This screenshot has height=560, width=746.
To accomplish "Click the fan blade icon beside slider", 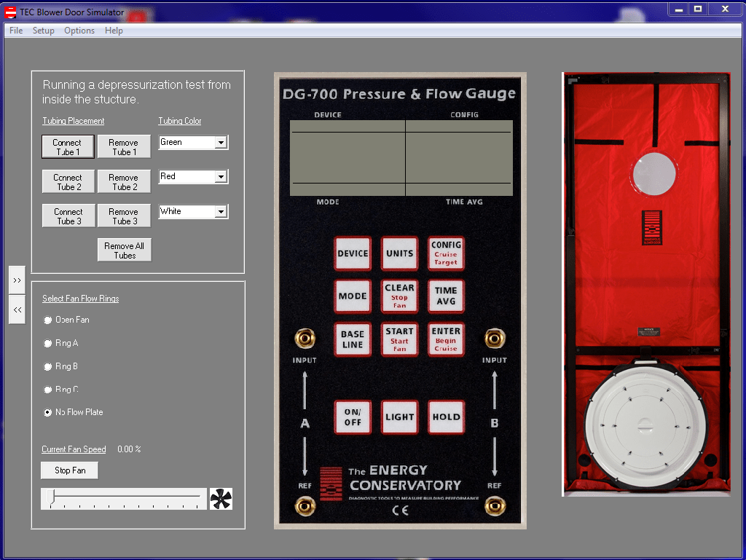I will pyautogui.click(x=221, y=499).
